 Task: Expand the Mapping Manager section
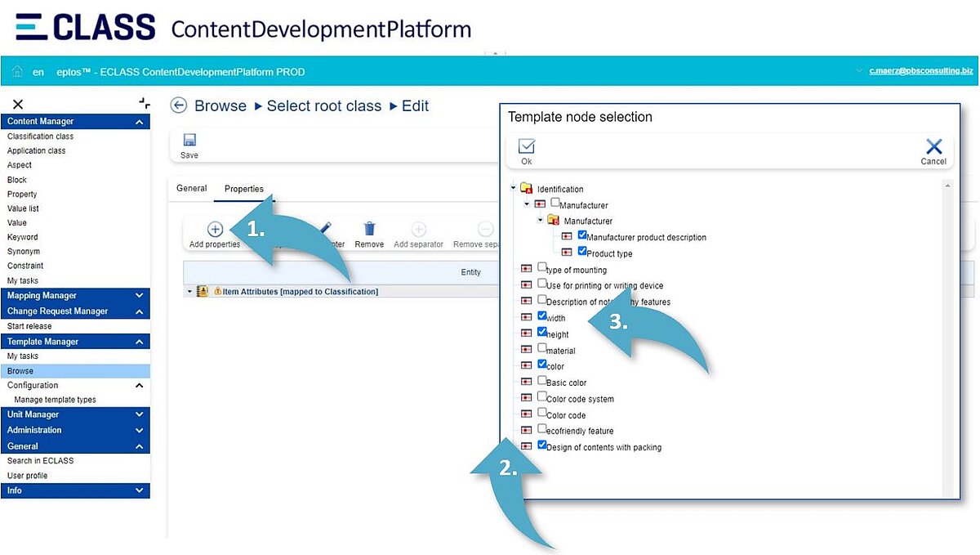[140, 296]
